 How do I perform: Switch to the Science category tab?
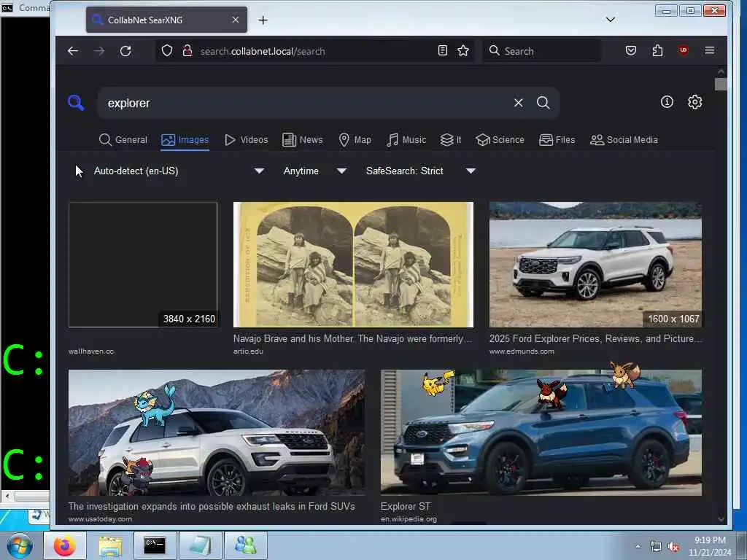[500, 139]
